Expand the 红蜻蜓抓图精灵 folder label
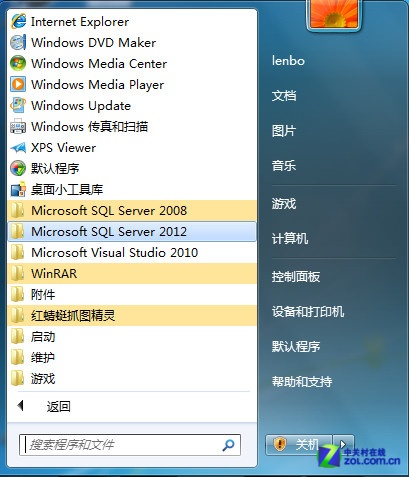Image resolution: width=409 pixels, height=477 pixels. click(73, 316)
